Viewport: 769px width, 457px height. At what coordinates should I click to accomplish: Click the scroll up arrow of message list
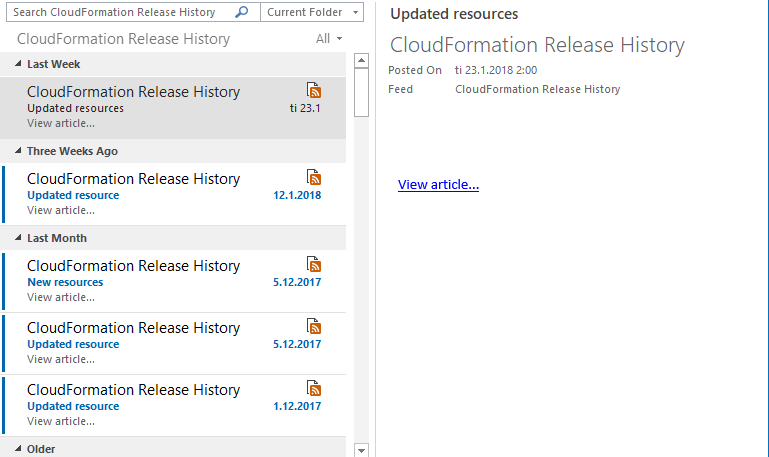coord(361,61)
